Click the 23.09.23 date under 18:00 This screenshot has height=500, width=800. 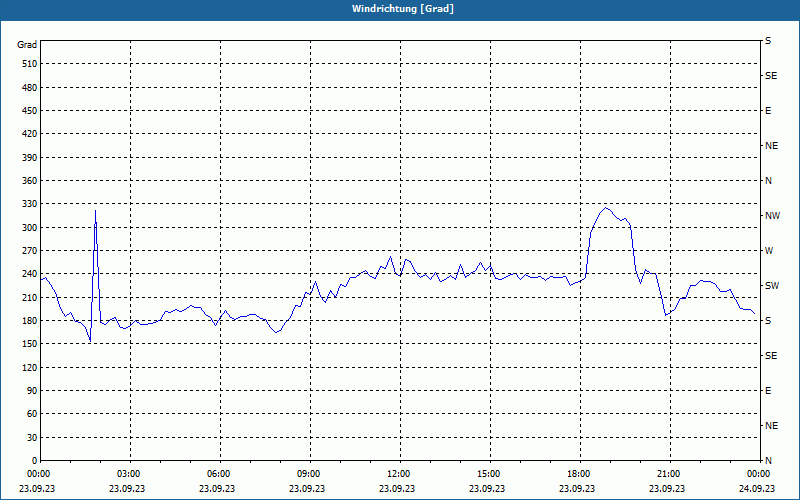tap(577, 489)
